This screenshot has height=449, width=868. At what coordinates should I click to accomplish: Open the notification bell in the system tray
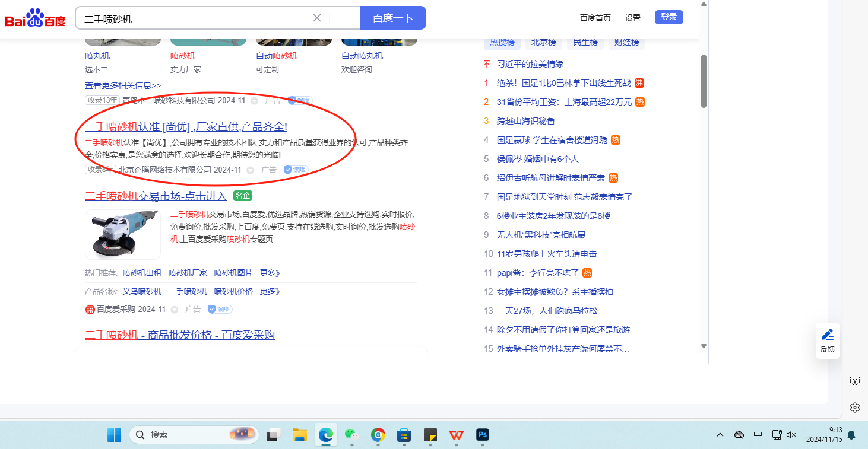coord(852,435)
